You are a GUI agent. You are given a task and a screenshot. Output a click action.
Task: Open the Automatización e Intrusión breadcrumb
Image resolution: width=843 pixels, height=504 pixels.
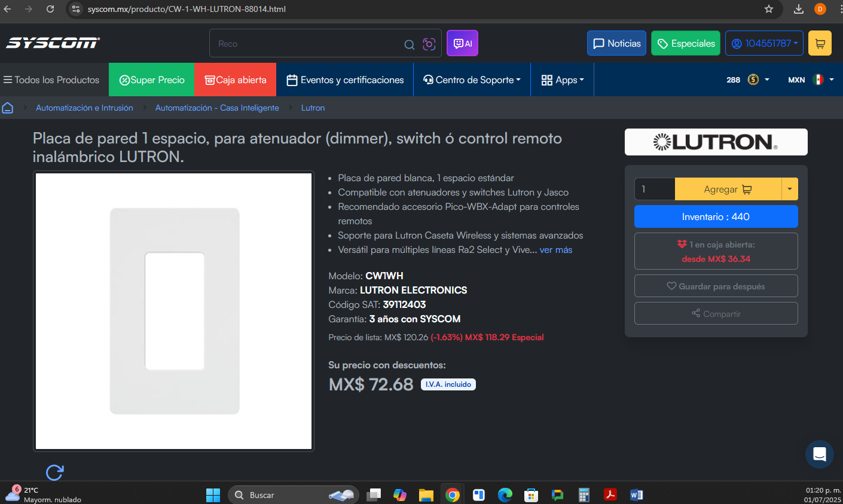[x=84, y=108]
